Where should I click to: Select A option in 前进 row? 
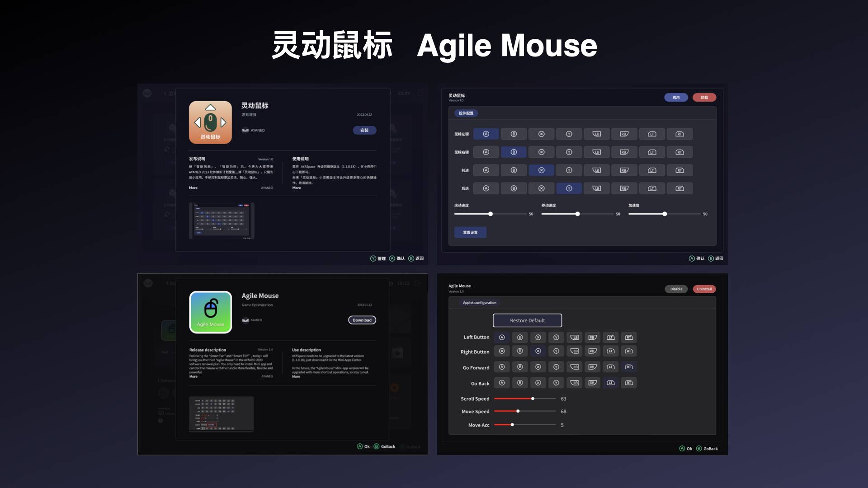[486, 170]
